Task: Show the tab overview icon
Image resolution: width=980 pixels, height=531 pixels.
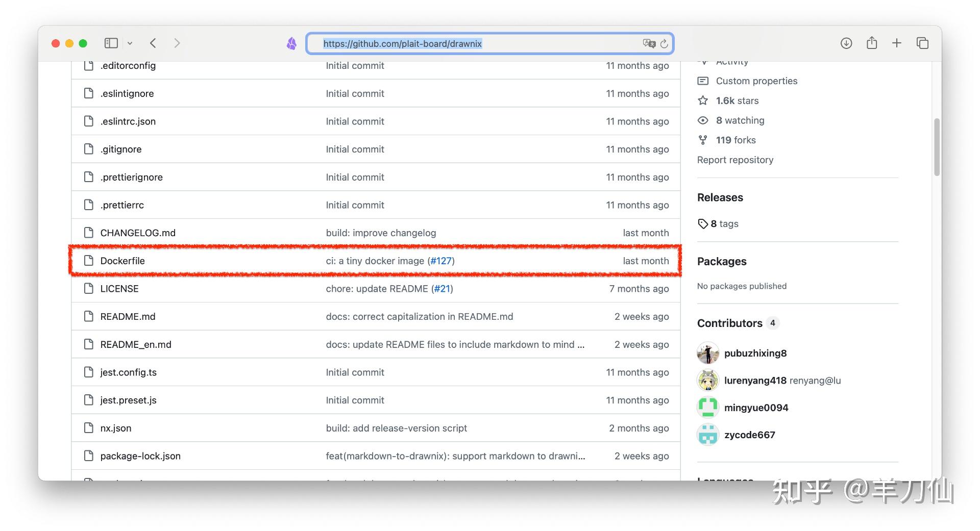Action: click(x=922, y=43)
